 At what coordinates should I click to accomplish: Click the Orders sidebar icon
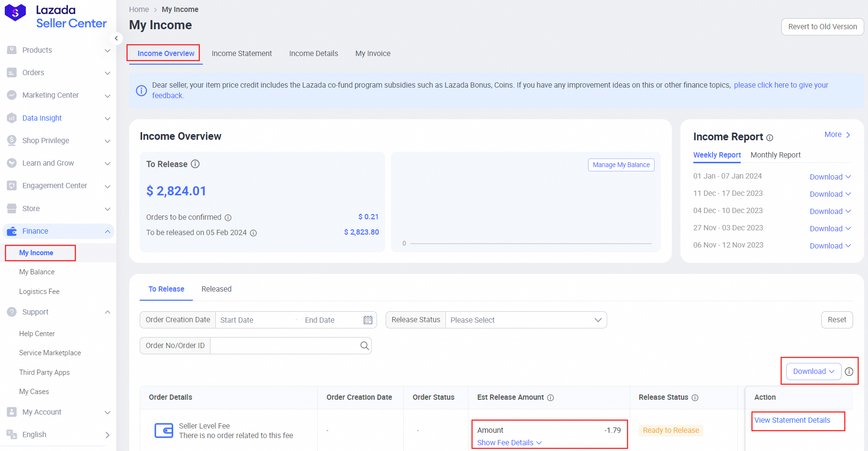[12, 72]
